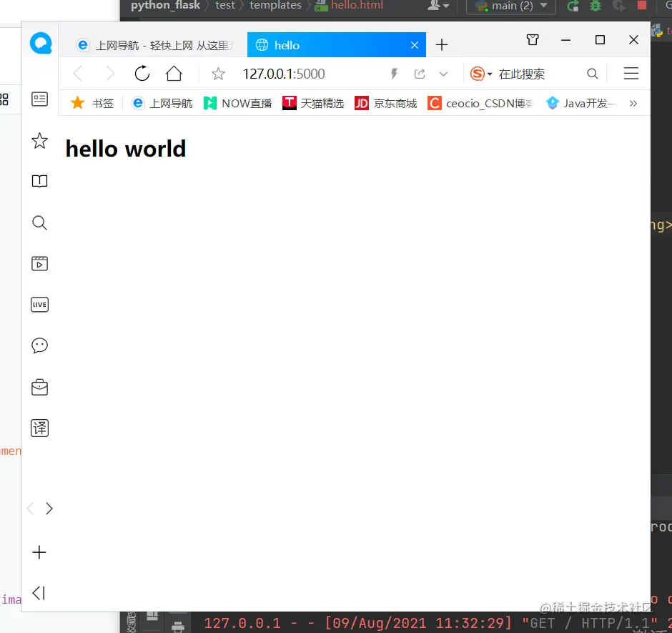
Task: Click the browser logo icon at top of sidebar
Action: click(41, 44)
